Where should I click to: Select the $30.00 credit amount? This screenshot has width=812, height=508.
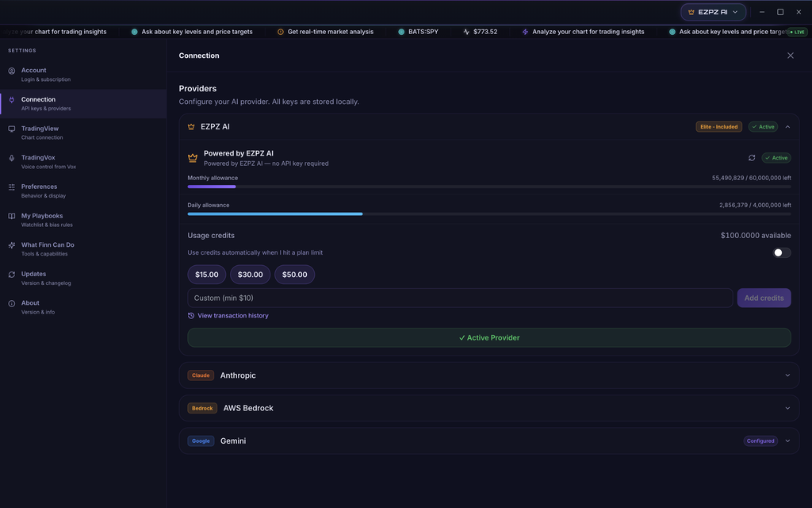[x=250, y=274]
